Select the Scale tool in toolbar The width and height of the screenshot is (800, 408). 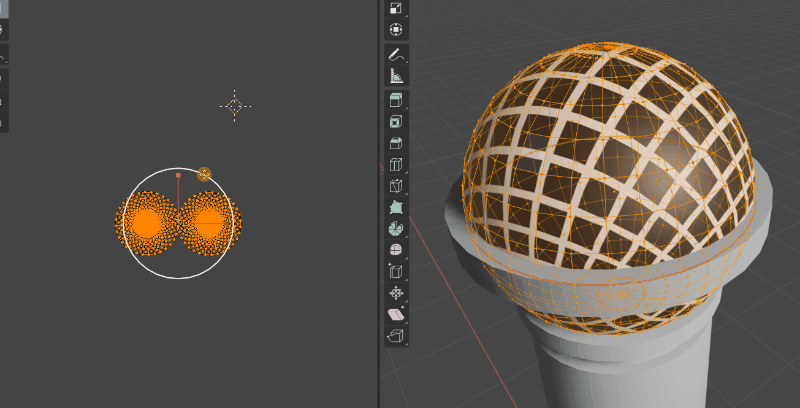click(396, 9)
